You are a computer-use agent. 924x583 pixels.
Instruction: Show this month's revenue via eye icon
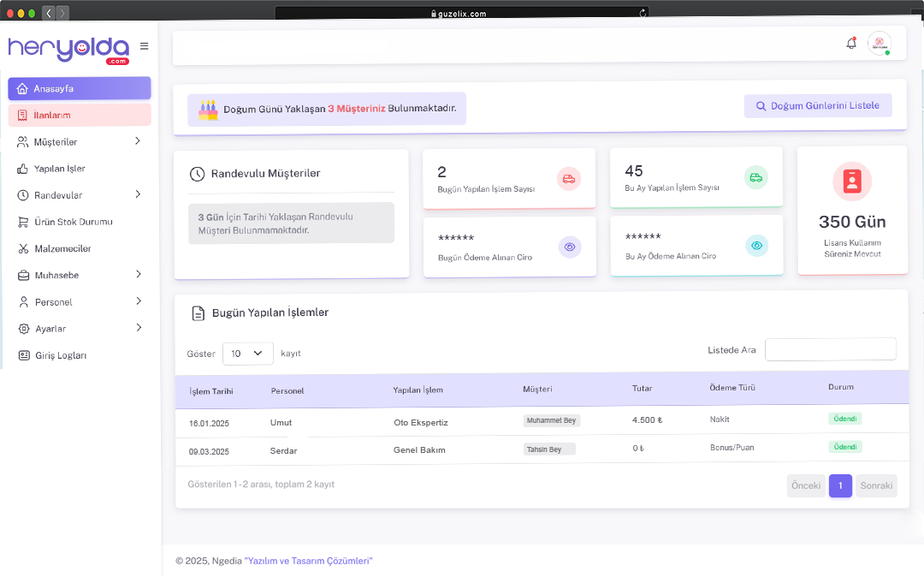tap(756, 246)
